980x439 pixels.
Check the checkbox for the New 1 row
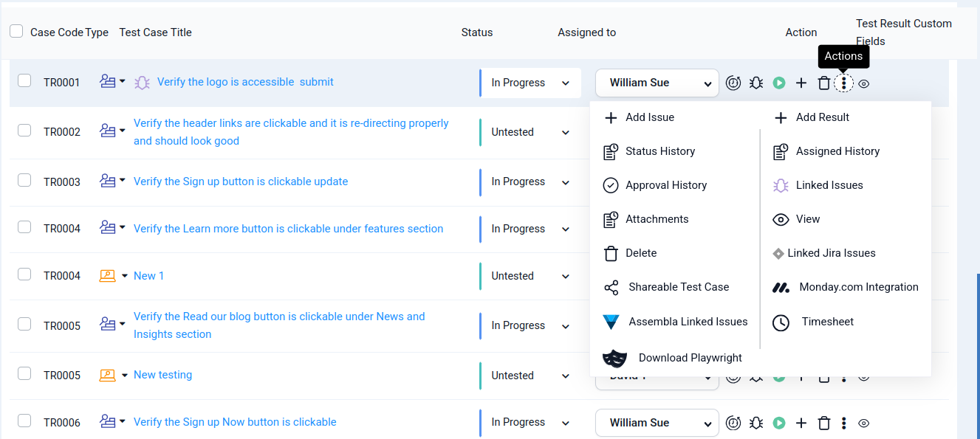pos(24,274)
